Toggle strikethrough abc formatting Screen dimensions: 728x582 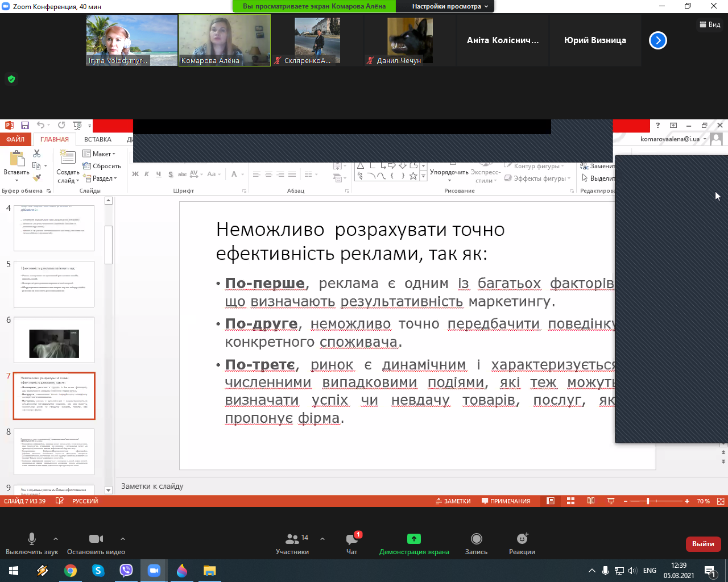tap(182, 174)
